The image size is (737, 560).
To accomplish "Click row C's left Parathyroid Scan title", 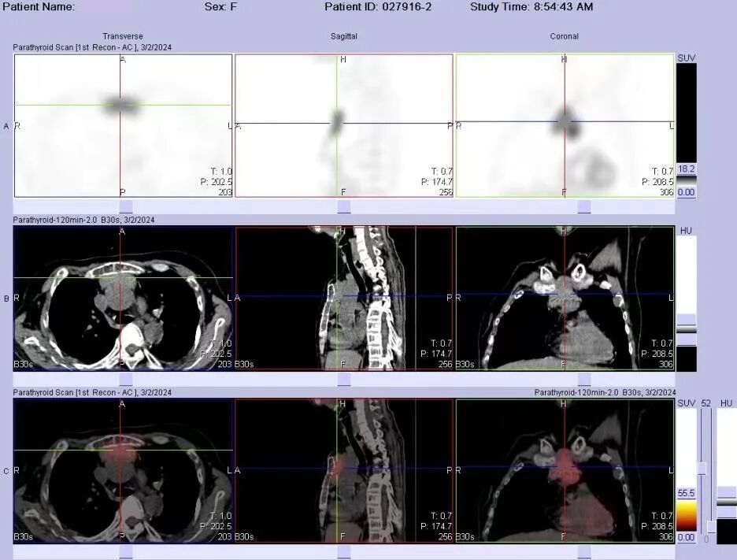I will coord(92,392).
